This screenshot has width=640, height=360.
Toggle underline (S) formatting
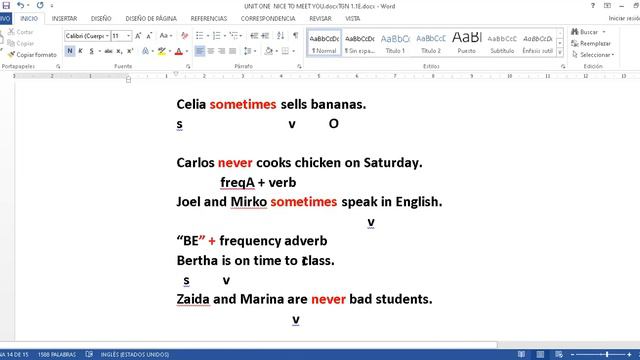91,51
